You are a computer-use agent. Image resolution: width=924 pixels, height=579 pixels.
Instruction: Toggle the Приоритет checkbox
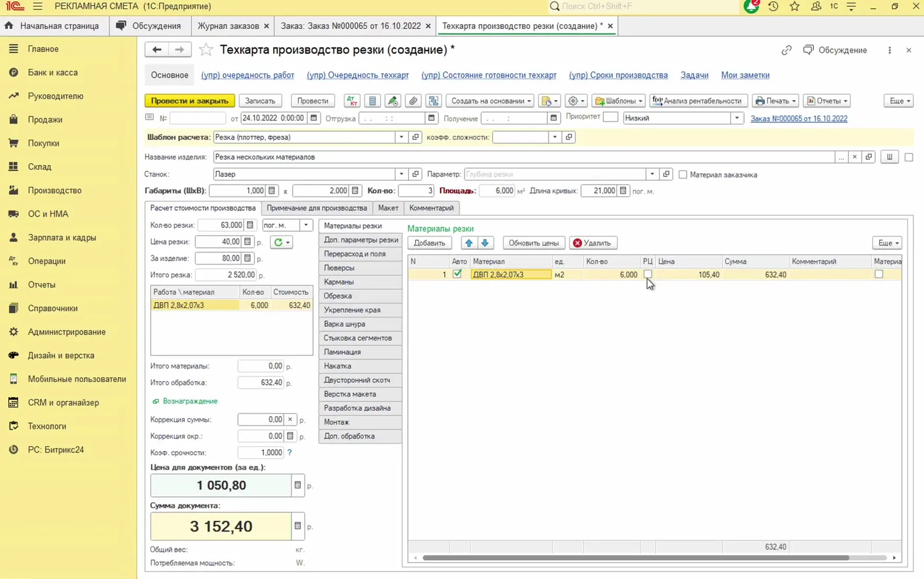[x=610, y=117]
